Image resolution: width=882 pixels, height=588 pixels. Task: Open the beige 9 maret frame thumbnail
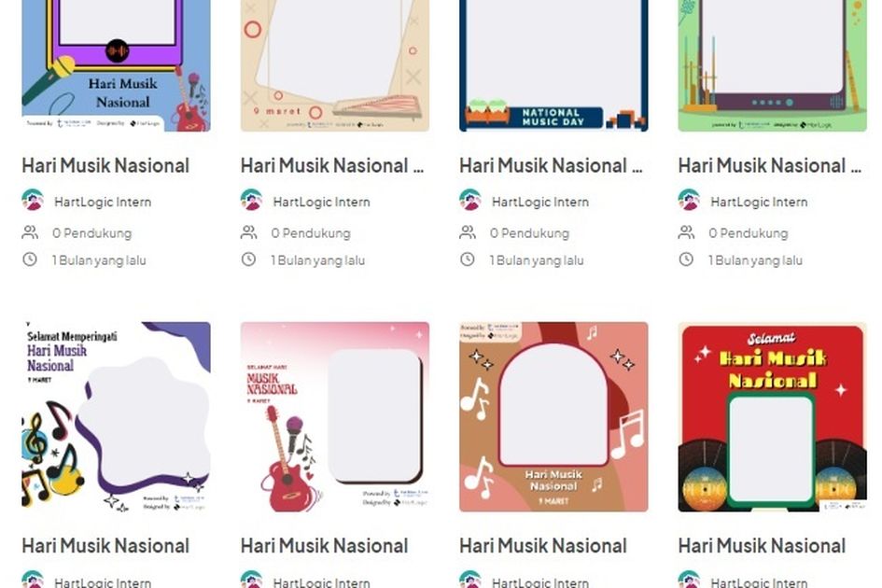click(x=335, y=65)
